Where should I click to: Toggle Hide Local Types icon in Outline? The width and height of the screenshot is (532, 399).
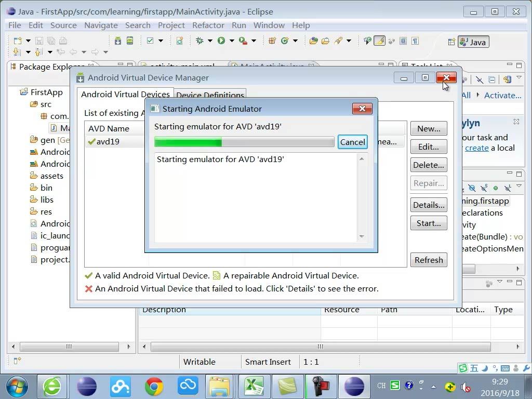pos(508,188)
